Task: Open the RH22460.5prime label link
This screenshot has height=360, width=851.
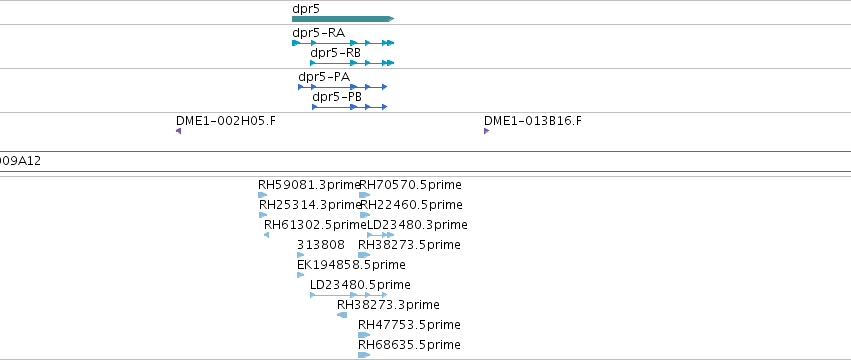Action: [x=411, y=205]
